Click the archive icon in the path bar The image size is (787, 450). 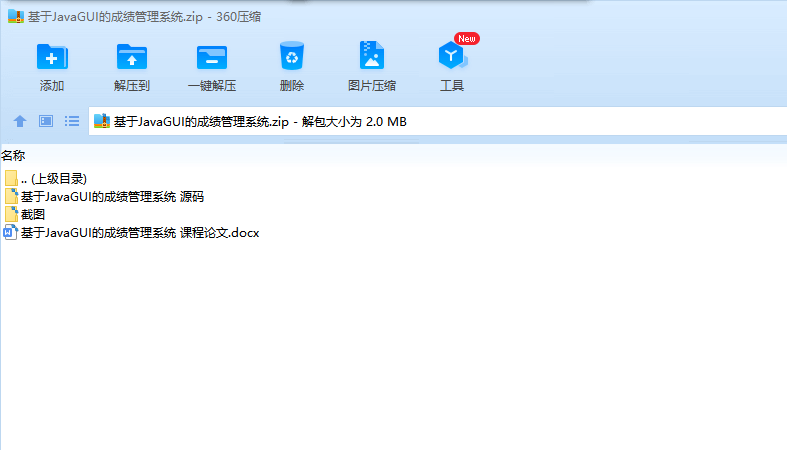pyautogui.click(x=102, y=121)
